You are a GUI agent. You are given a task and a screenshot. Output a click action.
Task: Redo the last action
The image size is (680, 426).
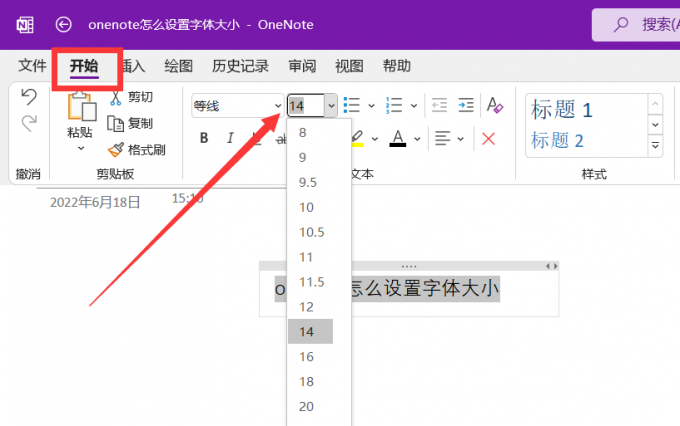tap(29, 124)
